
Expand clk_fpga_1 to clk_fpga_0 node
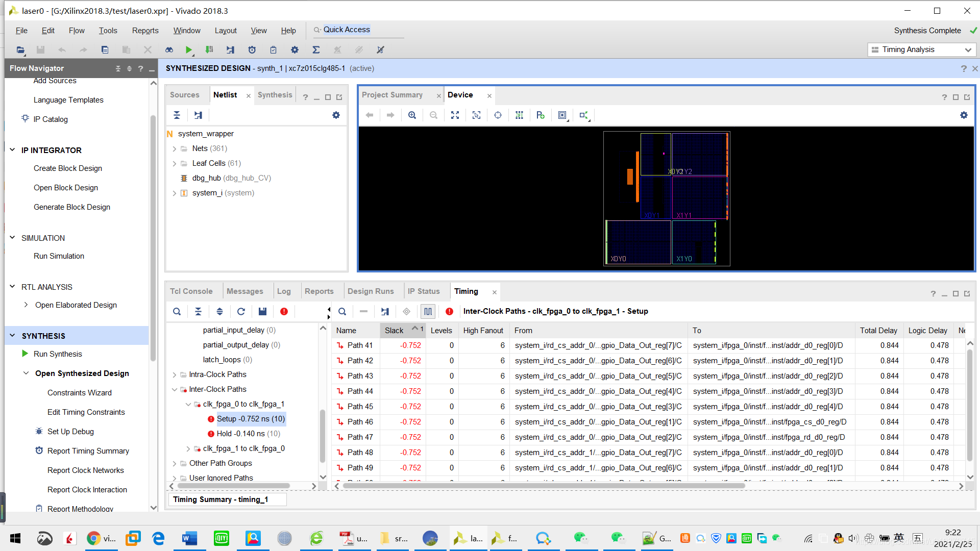pyautogui.click(x=188, y=448)
